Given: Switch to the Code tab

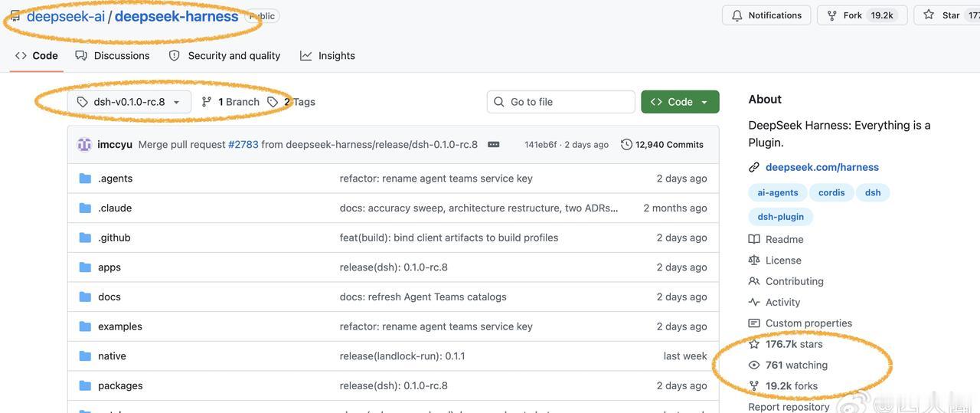Looking at the screenshot, I should pos(37,55).
